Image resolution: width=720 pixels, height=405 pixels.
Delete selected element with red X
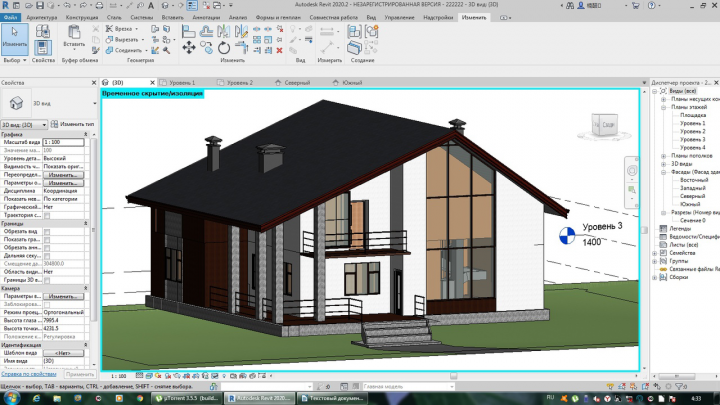279,50
